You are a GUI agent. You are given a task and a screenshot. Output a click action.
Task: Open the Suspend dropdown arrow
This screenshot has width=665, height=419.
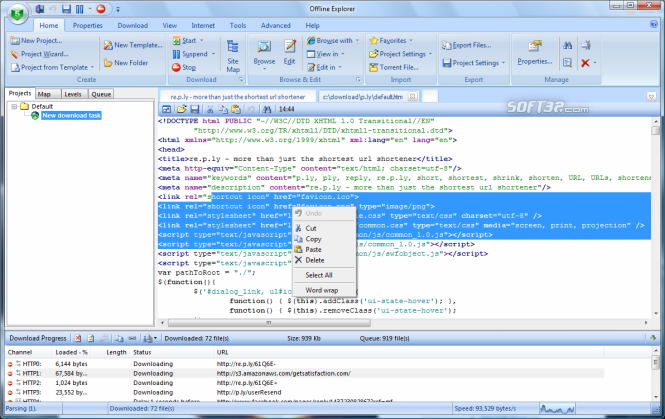[213, 54]
